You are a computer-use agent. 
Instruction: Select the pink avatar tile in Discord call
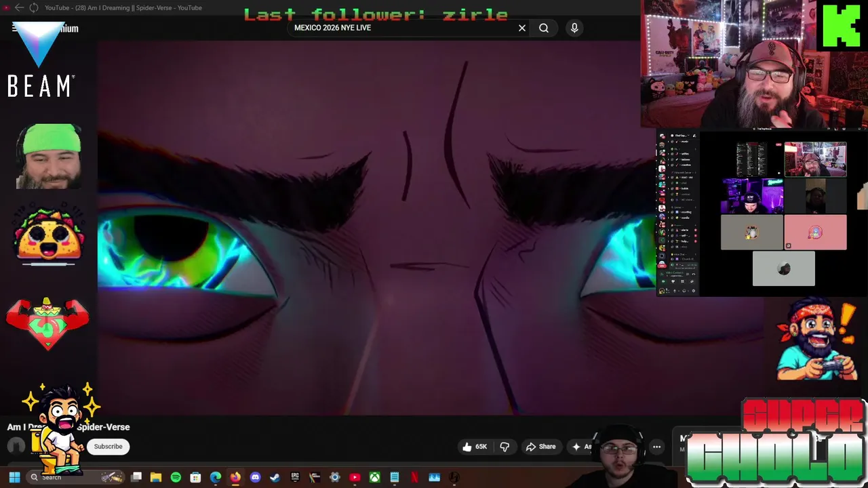pos(815,232)
